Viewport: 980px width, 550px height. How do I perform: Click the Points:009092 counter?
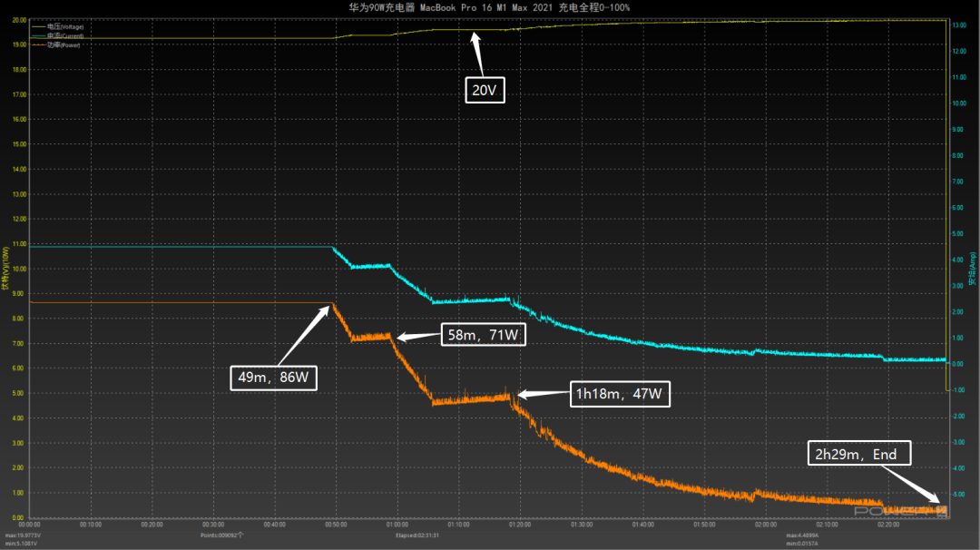222,535
